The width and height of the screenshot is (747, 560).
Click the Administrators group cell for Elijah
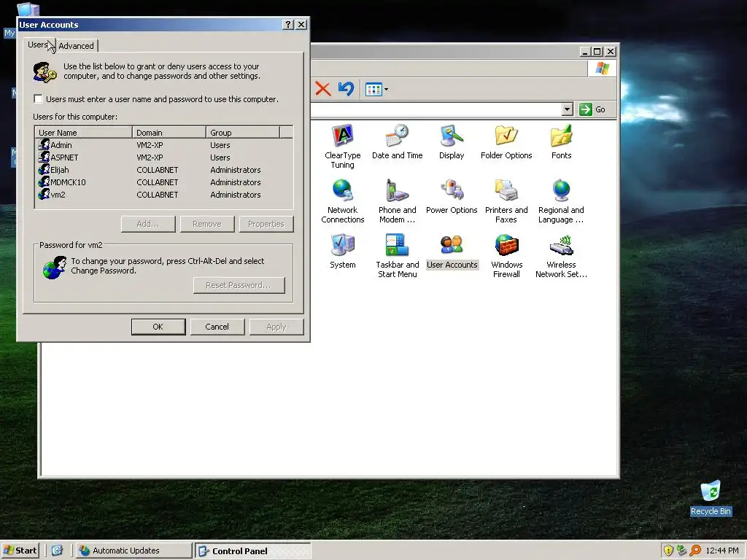point(236,169)
